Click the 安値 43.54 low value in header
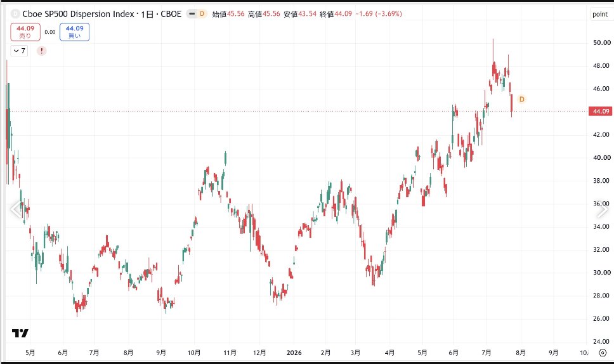The height and width of the screenshot is (364, 614). click(x=300, y=14)
